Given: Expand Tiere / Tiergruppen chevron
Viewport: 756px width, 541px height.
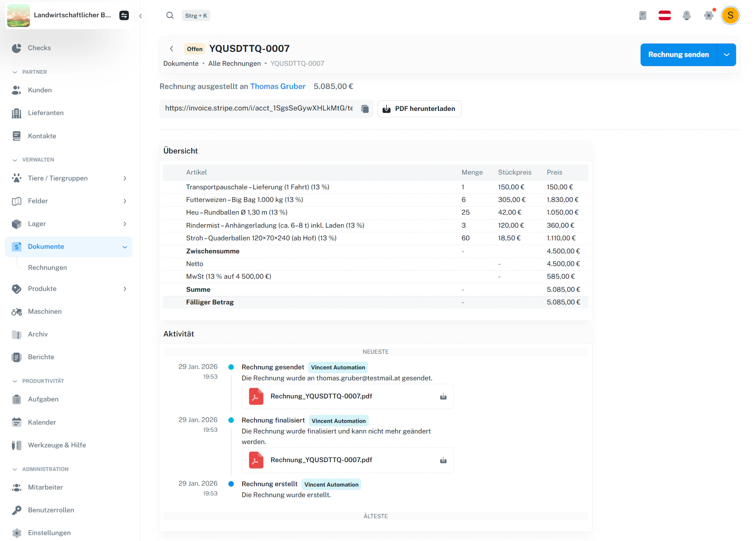Looking at the screenshot, I should [125, 178].
